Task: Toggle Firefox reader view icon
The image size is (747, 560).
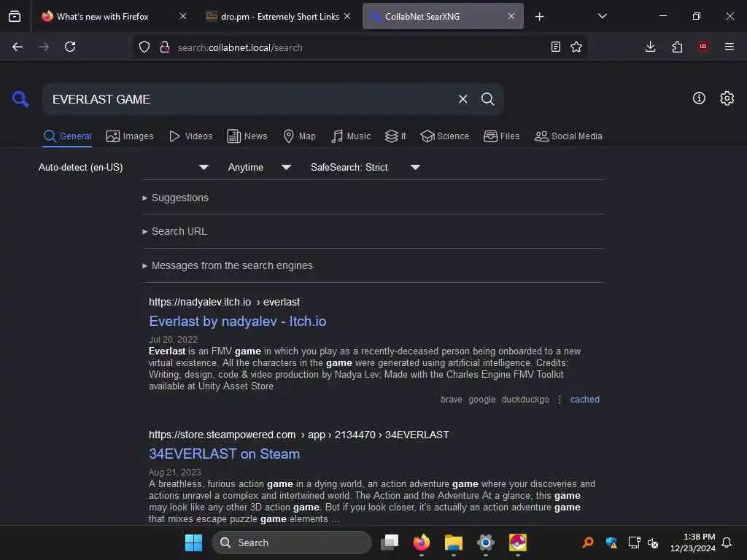Action: click(x=555, y=47)
